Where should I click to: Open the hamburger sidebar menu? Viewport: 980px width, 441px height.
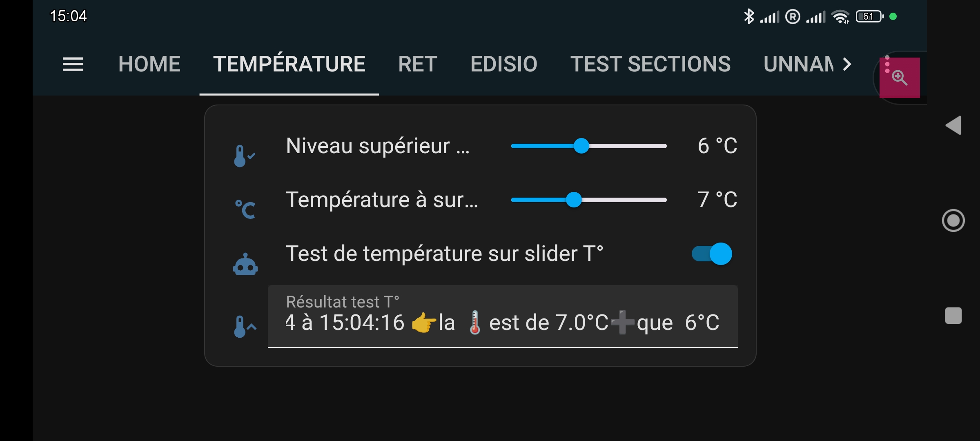pyautogui.click(x=73, y=64)
